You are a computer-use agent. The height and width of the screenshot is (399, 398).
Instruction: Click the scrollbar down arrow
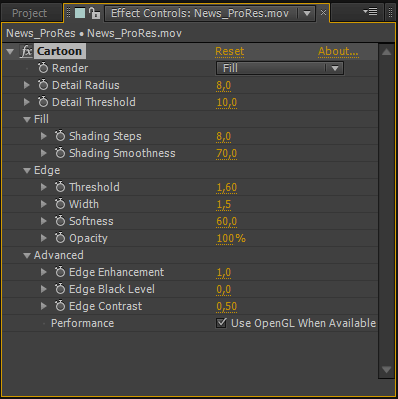point(387,369)
